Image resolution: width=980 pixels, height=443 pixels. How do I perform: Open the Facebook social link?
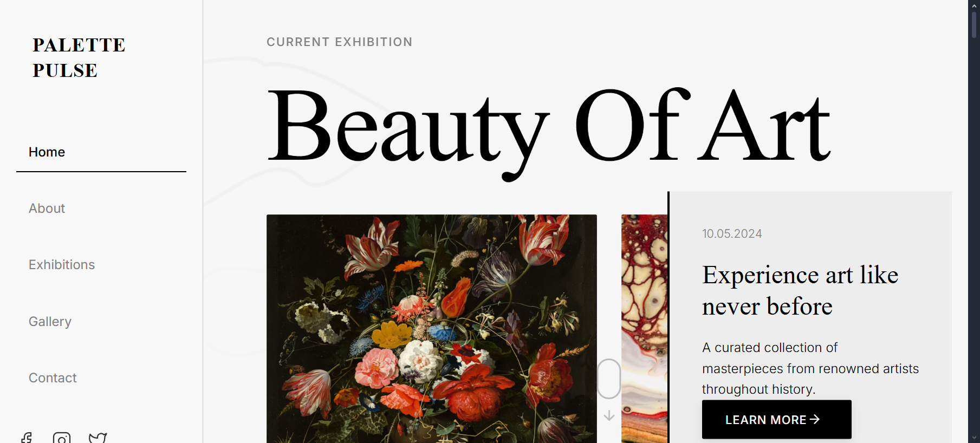27,438
